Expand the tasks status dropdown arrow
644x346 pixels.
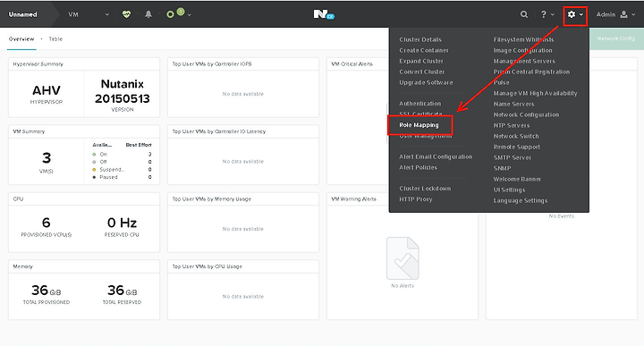[190, 15]
